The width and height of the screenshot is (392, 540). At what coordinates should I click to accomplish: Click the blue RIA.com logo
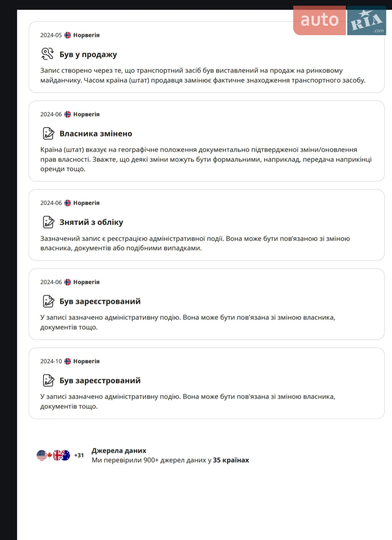(367, 20)
